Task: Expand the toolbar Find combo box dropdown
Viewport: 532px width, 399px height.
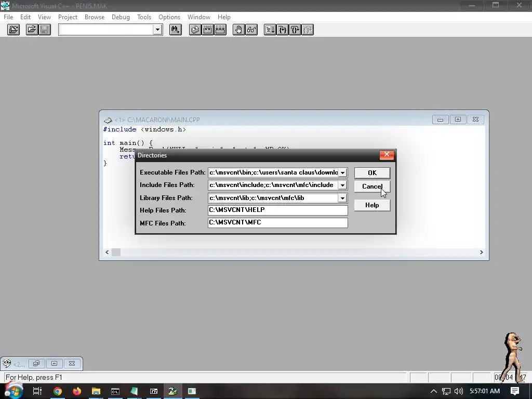Action: pos(157,30)
